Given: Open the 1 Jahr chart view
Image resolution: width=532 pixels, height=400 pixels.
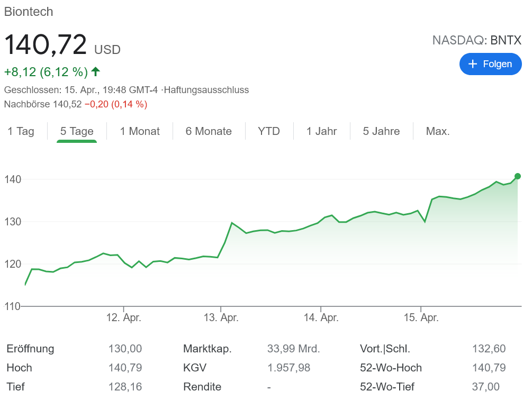Looking at the screenshot, I should (x=321, y=131).
